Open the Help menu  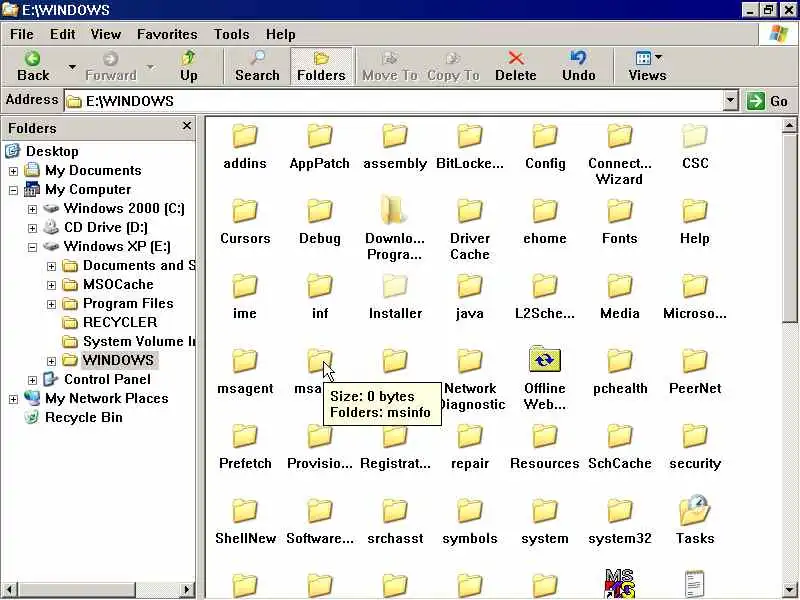tap(280, 34)
